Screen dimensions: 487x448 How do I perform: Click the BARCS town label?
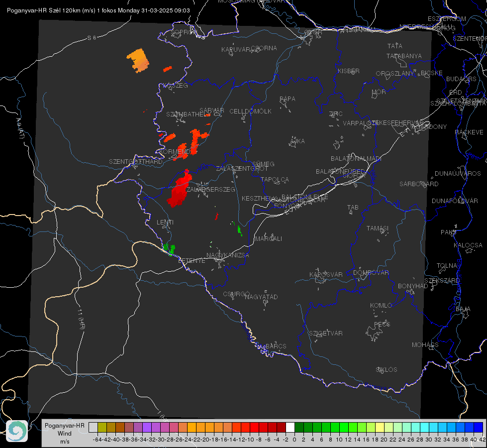click(276, 346)
